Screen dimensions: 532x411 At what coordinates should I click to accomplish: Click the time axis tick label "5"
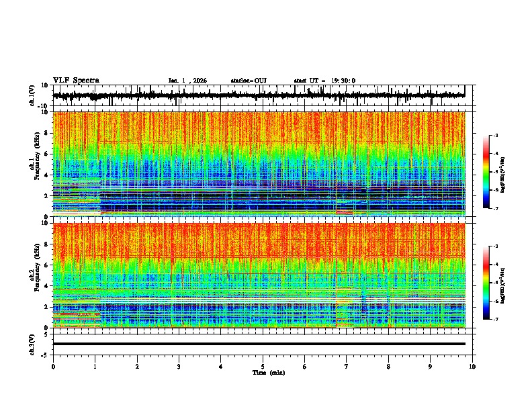tap(263, 367)
